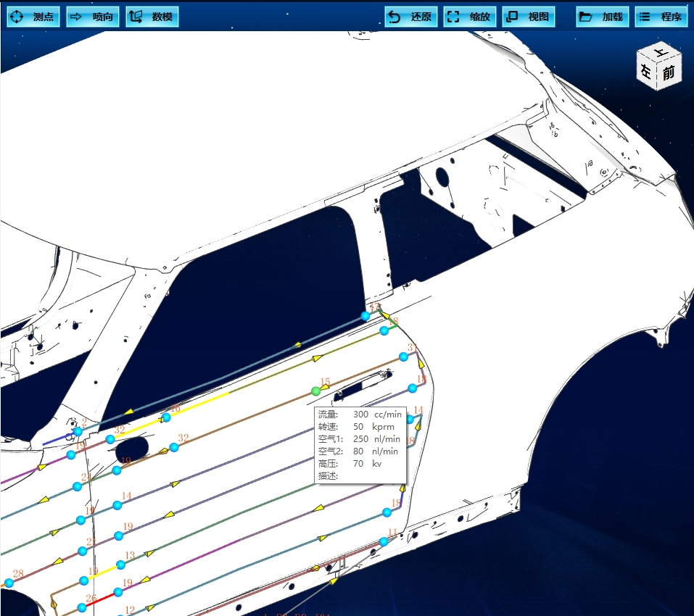Activate the 缩放 zoom tool
This screenshot has height=616, width=694.
pyautogui.click(x=469, y=17)
